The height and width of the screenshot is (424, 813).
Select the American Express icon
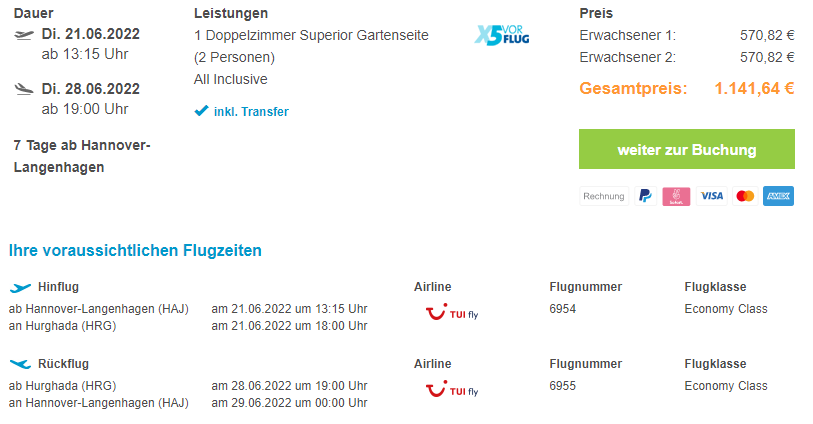click(778, 196)
